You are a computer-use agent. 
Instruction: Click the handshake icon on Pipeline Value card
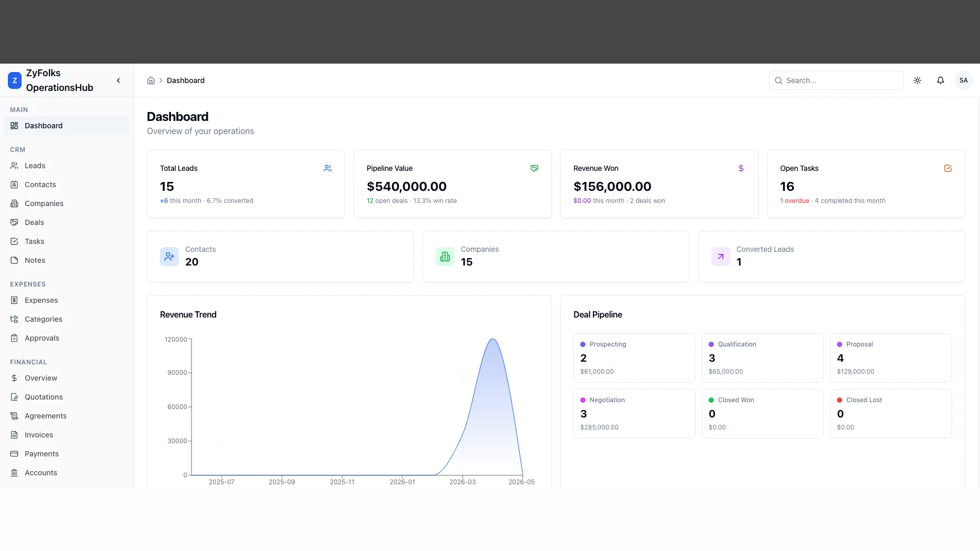pyautogui.click(x=534, y=168)
